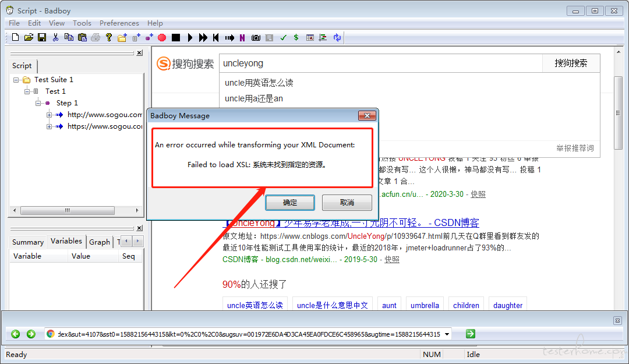Click the grey document icon next to the camera
The height and width of the screenshot is (364, 629).
point(269,37)
